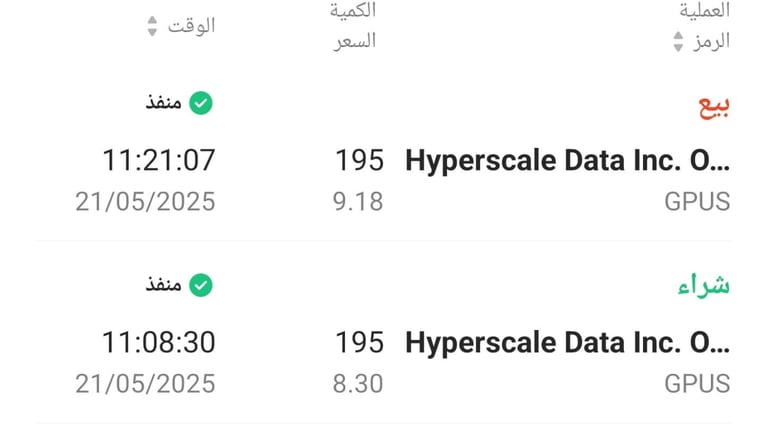This screenshot has width=768, height=431.
Task: Select the red بيع operation label
Action: click(714, 106)
